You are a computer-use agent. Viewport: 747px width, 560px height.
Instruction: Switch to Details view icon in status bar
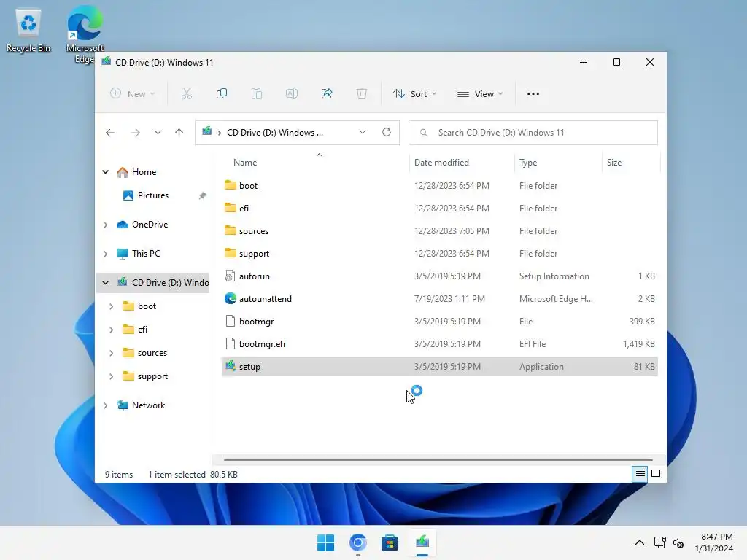[640, 474]
